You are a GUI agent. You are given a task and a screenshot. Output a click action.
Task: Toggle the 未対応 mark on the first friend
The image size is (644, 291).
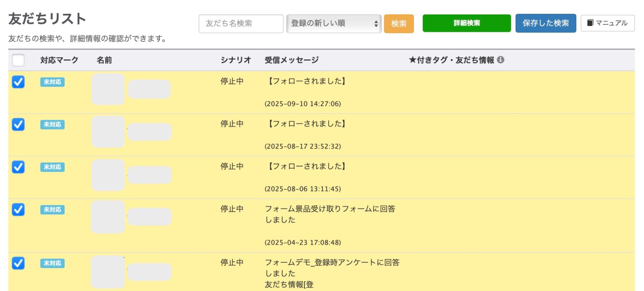[x=52, y=82]
